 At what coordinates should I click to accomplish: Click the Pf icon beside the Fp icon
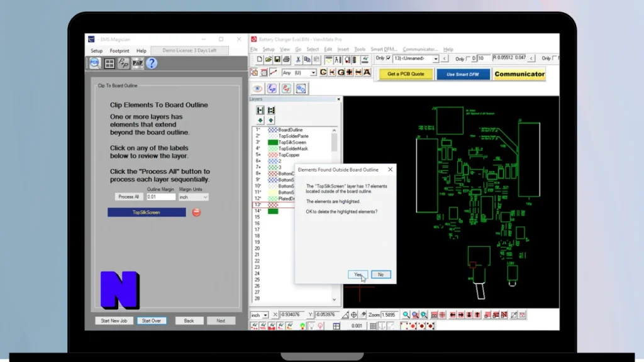(286, 89)
